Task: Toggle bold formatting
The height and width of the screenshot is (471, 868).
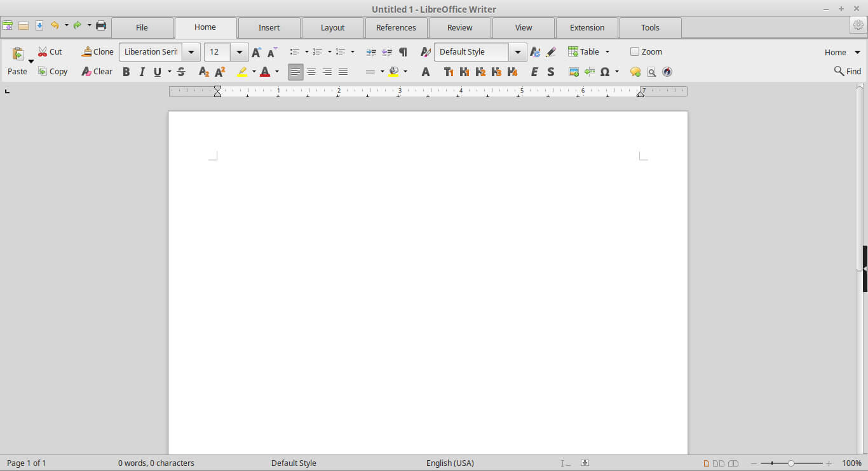Action: coord(126,72)
